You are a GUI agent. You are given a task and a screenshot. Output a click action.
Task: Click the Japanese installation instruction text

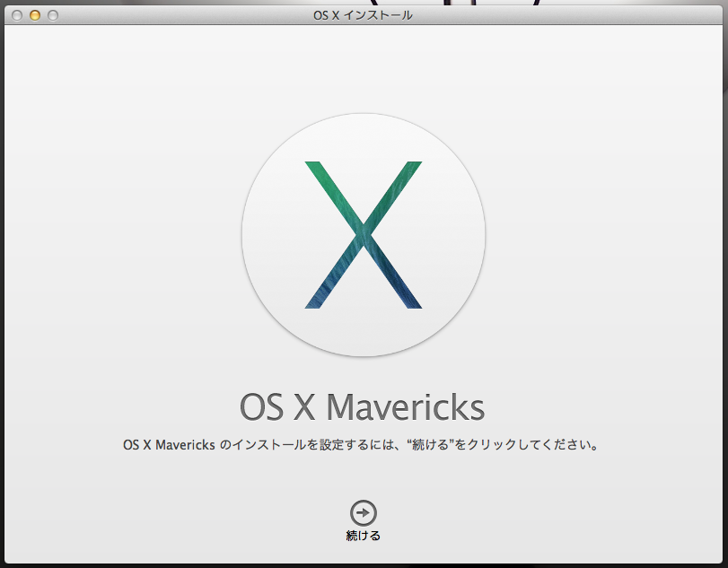point(361,444)
